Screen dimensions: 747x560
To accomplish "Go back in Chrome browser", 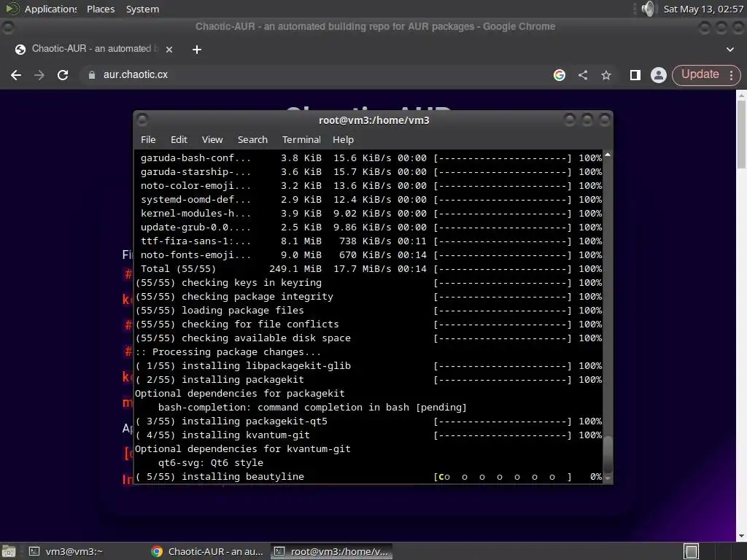I will [16, 75].
